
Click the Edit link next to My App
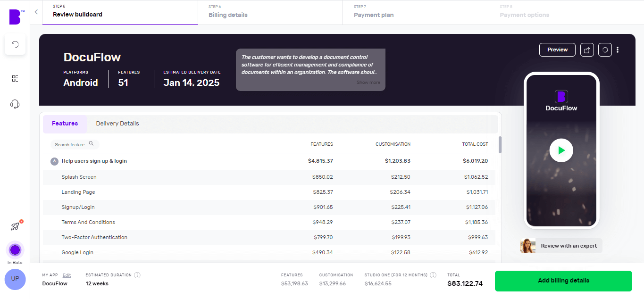(67, 275)
